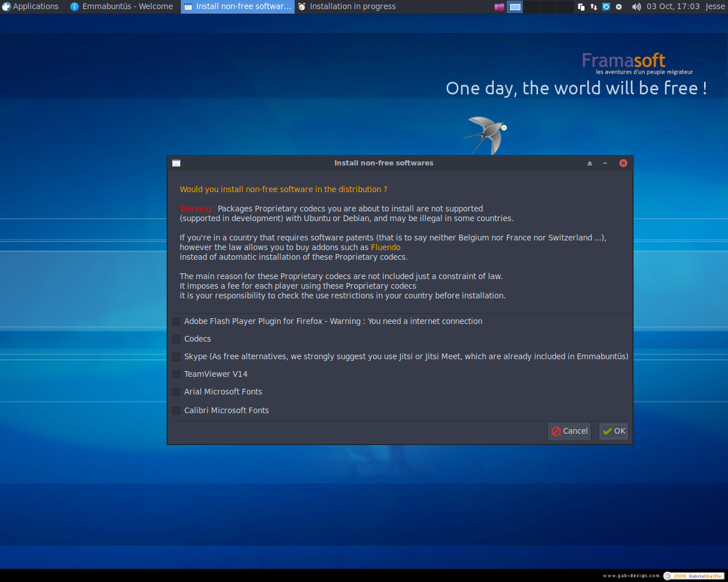
Task: Minimize the Install non-free softwares dialog
Action: pos(605,163)
